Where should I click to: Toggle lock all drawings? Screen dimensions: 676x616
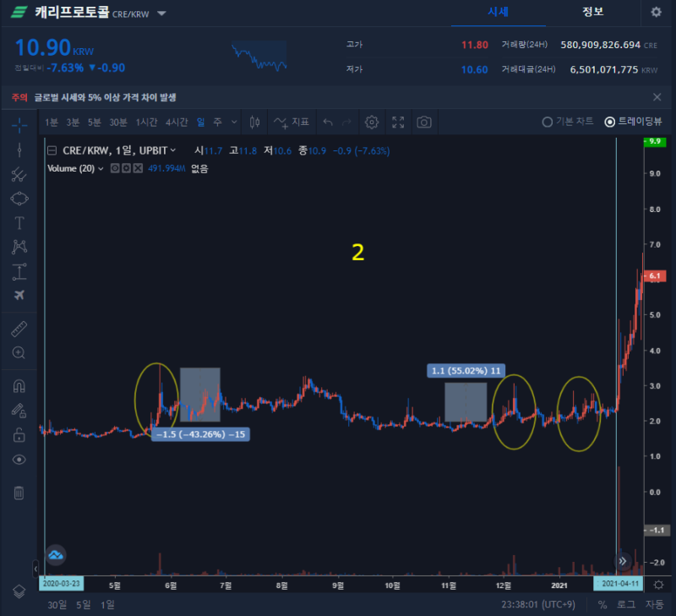[x=19, y=435]
